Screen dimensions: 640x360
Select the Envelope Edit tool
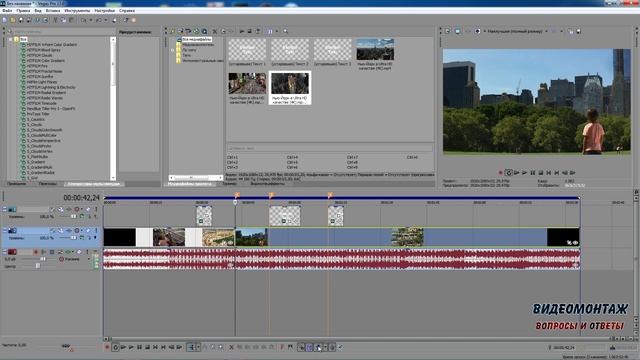pyautogui.click(x=205, y=347)
